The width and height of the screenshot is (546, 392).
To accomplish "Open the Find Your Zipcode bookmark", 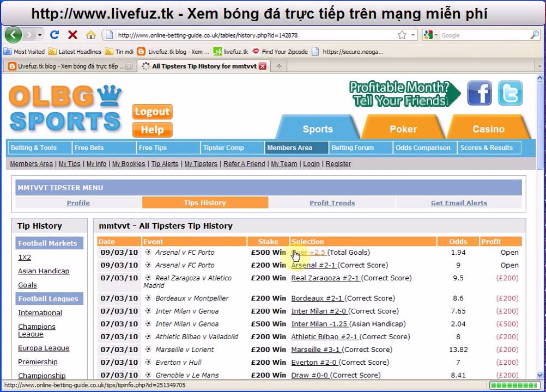I will pyautogui.click(x=280, y=52).
